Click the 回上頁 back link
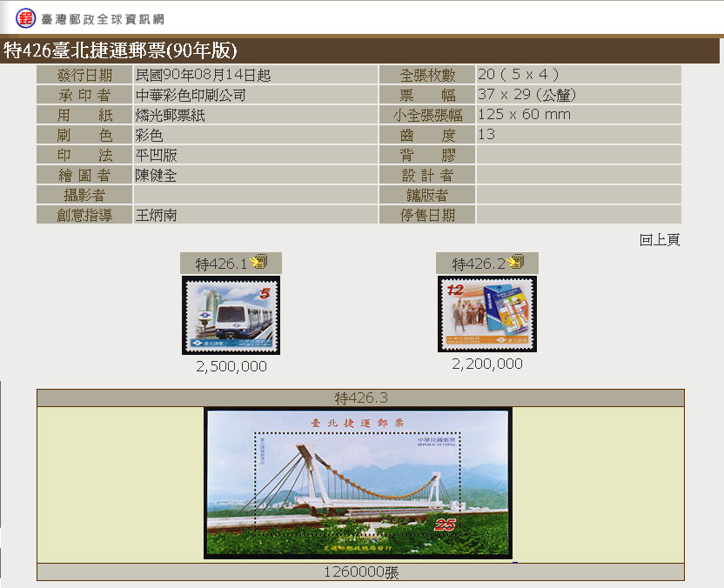This screenshot has height=588, width=724. (x=659, y=240)
